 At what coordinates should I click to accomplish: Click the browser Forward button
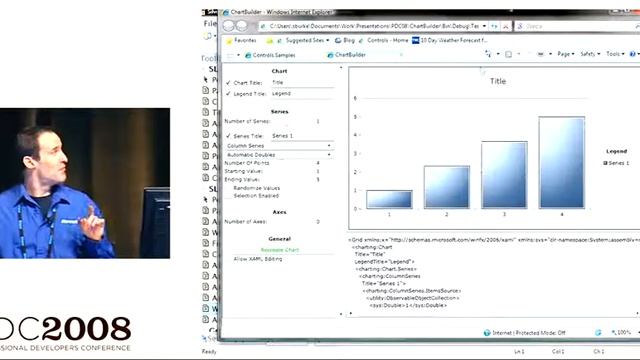242,26
